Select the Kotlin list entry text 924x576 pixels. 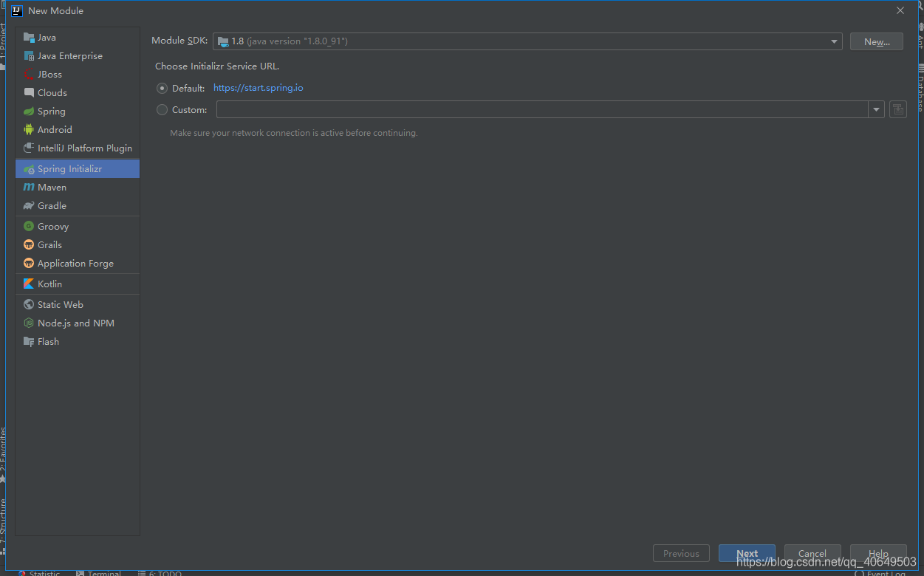tap(50, 284)
